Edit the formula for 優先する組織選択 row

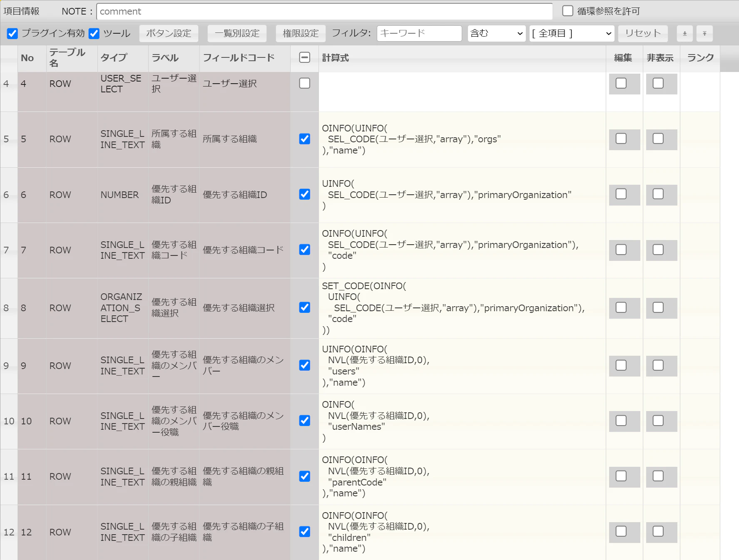(x=462, y=308)
